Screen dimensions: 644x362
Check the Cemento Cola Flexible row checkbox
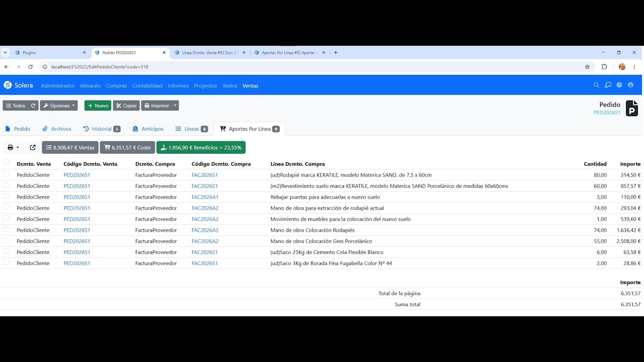6,251
